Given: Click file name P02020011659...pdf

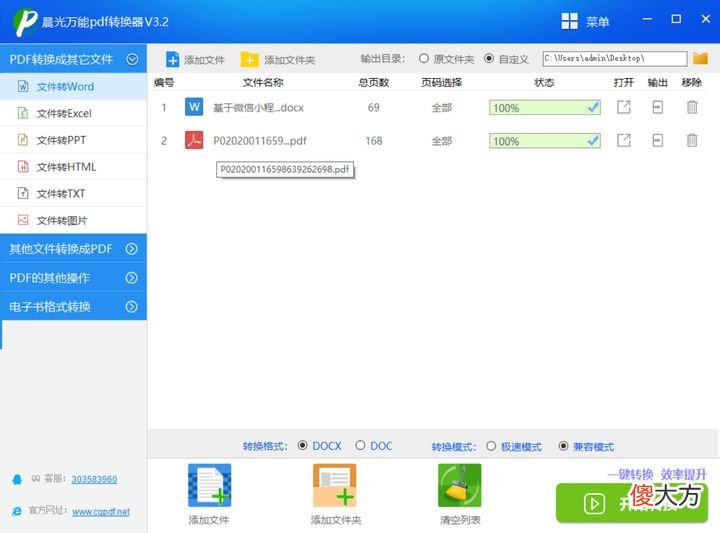Looking at the screenshot, I should (x=260, y=140).
